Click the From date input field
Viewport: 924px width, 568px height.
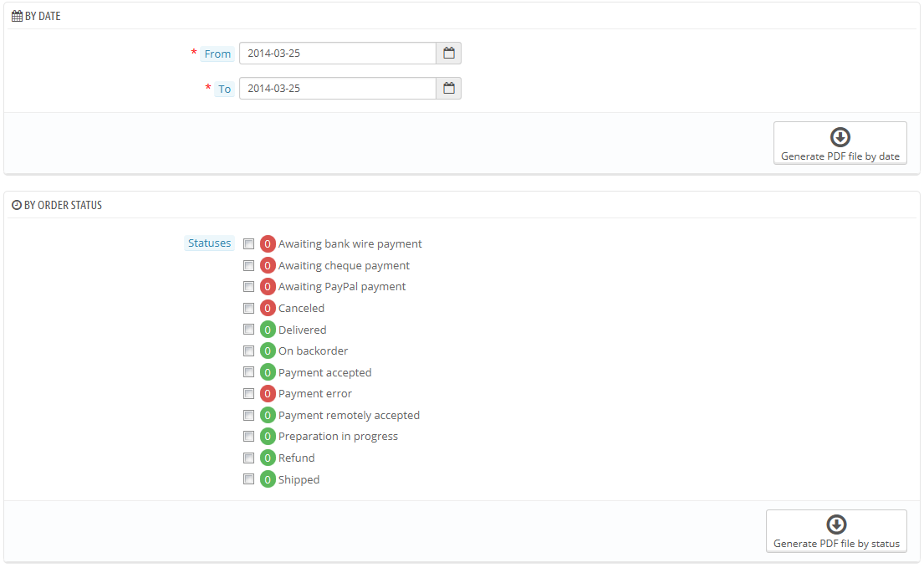click(x=338, y=53)
